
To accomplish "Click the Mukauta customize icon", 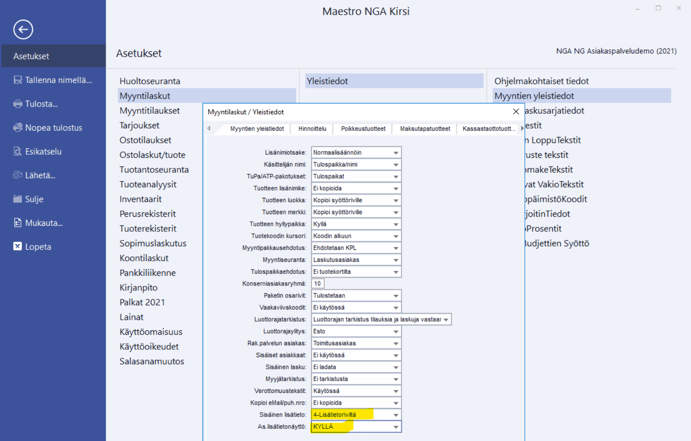I will pyautogui.click(x=18, y=223).
